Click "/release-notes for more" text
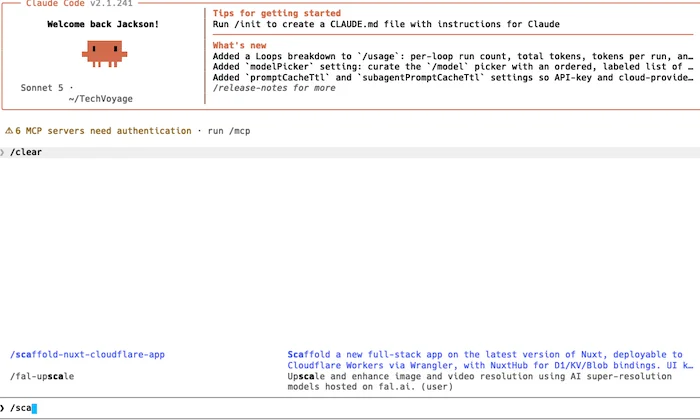This screenshot has height=420, width=700. [274, 88]
